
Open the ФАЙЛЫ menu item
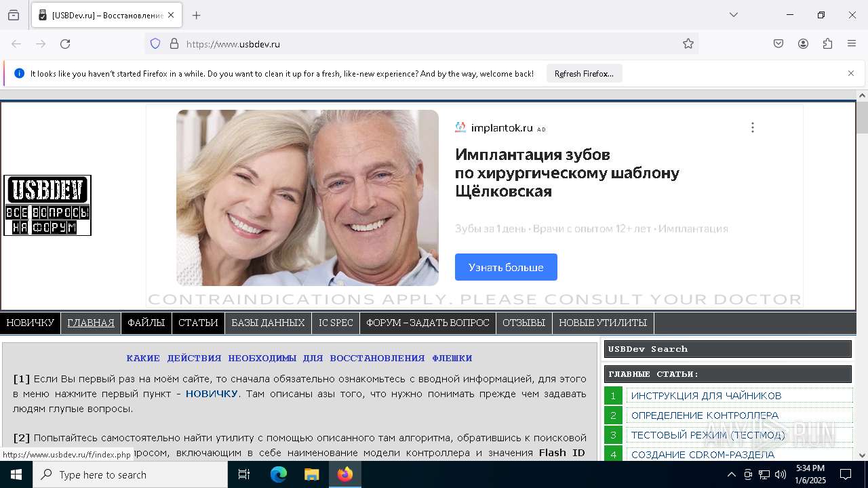146,323
